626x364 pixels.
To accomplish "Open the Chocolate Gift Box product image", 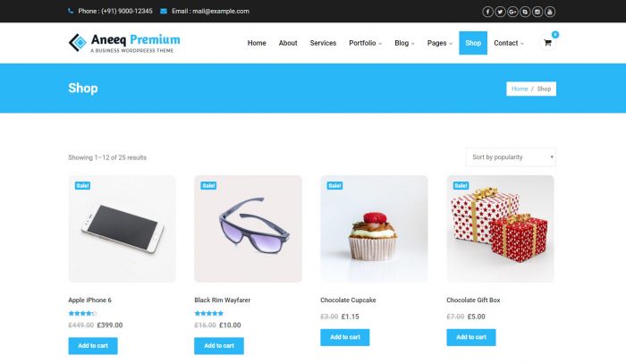I will pyautogui.click(x=500, y=229).
